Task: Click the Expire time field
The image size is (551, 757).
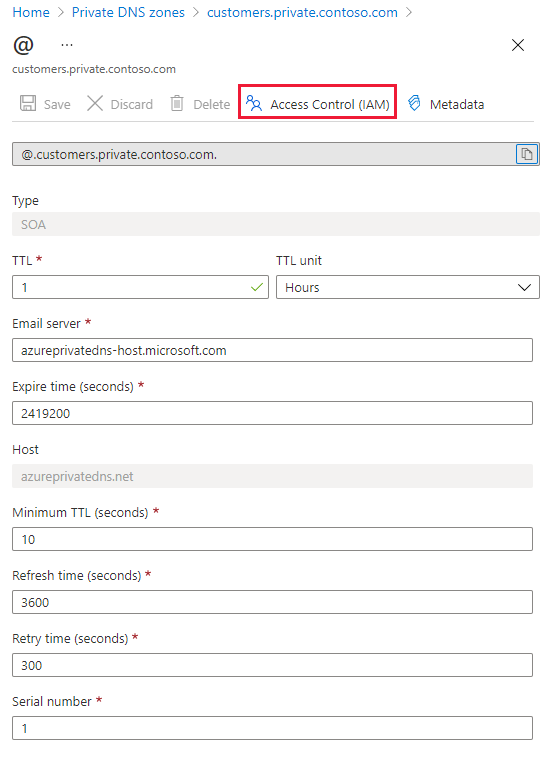Action: (x=272, y=413)
